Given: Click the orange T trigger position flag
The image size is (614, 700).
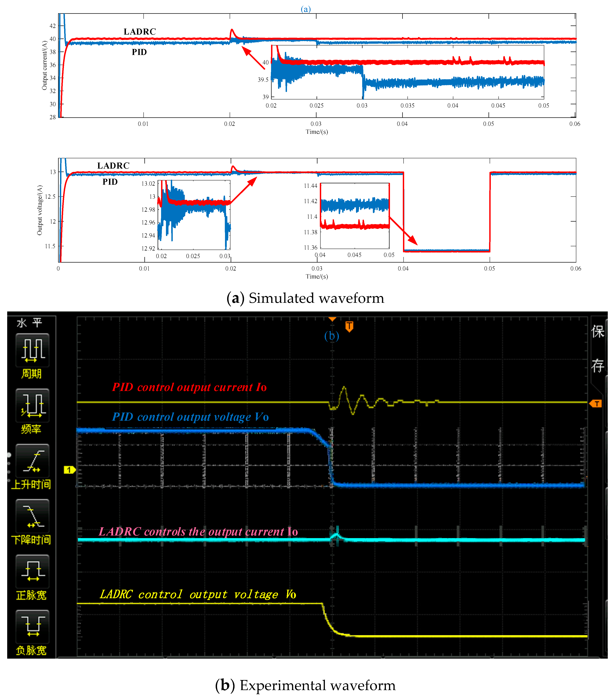Looking at the screenshot, I should pyautogui.click(x=349, y=326).
